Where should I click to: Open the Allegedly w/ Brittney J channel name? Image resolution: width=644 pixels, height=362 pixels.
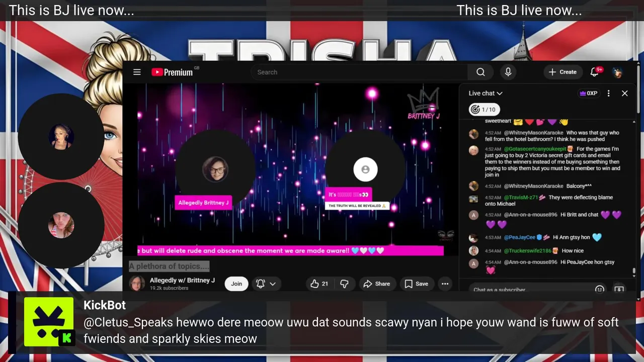[x=182, y=280]
